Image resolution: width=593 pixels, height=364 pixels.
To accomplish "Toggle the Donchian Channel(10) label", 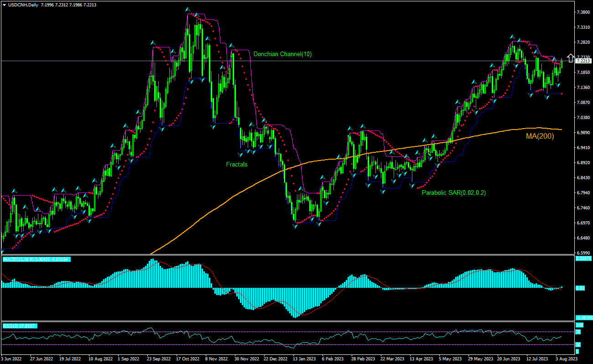I will pos(283,54).
